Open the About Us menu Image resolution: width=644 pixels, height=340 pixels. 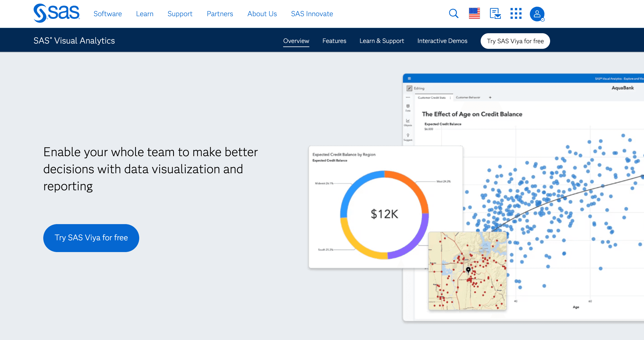coord(262,14)
